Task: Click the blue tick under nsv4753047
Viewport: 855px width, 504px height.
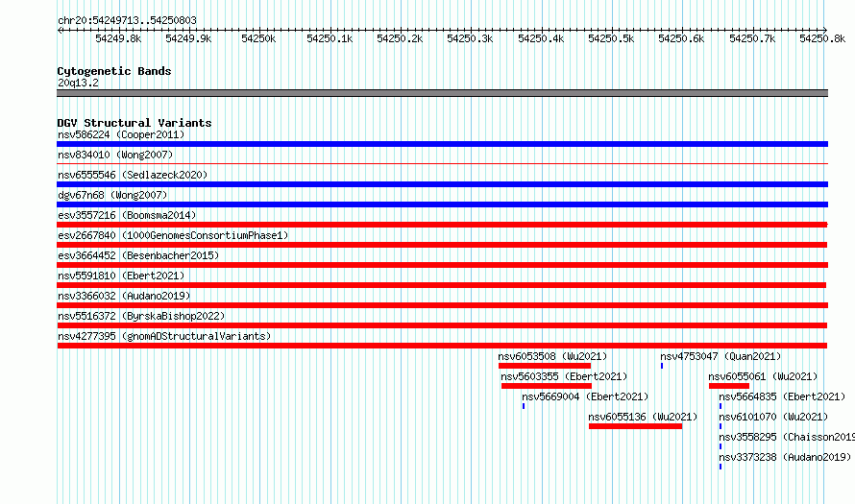Action: tap(662, 366)
